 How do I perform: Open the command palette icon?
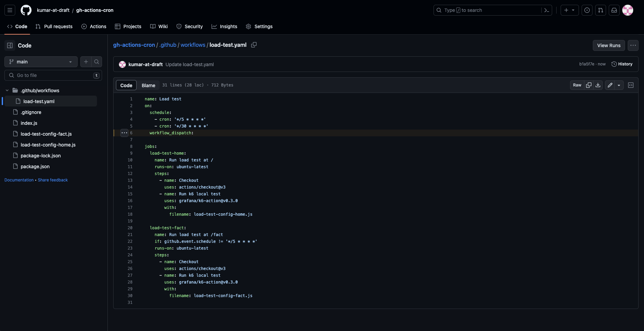pyautogui.click(x=546, y=10)
